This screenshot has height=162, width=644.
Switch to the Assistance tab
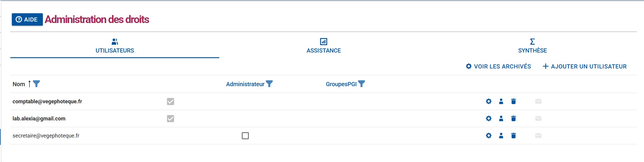[324, 46]
